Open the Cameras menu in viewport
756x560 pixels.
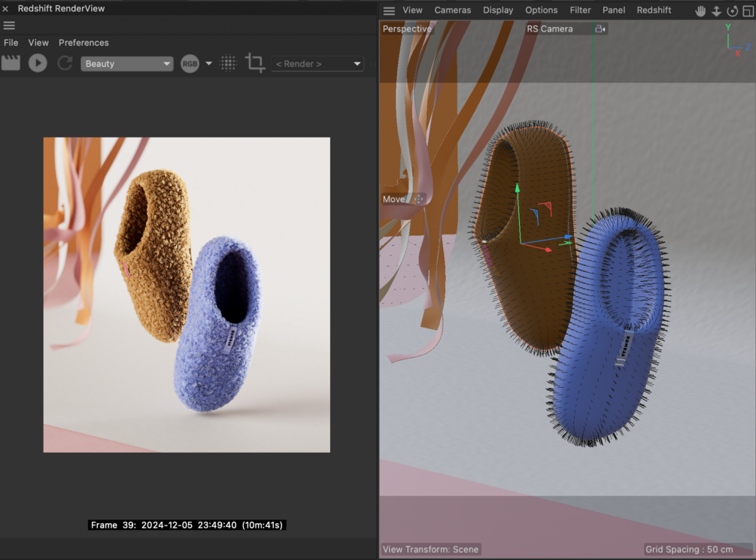(453, 11)
